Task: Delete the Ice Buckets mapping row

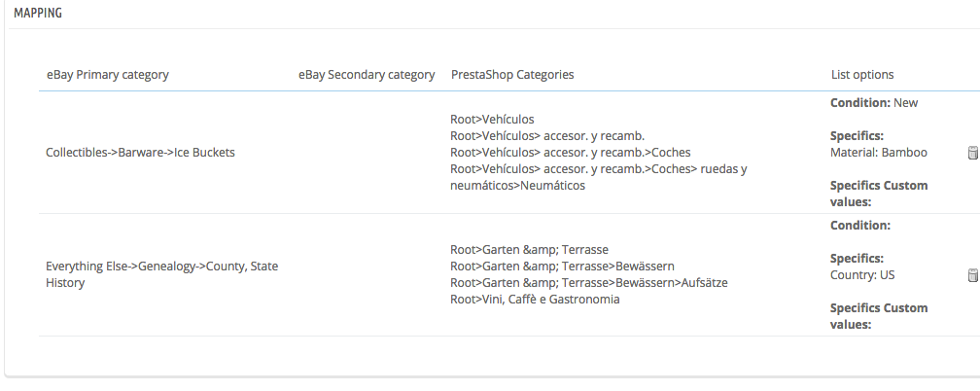Action: pos(972,153)
